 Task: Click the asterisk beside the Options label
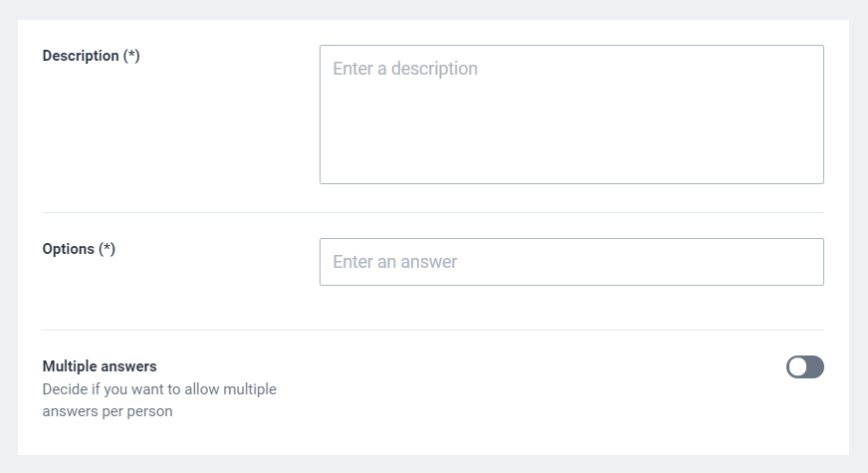point(107,249)
